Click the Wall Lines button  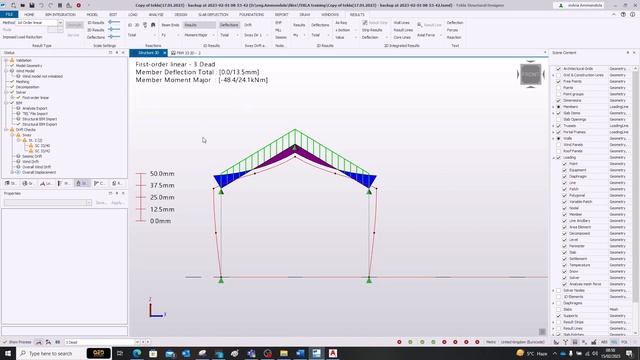[402, 23]
